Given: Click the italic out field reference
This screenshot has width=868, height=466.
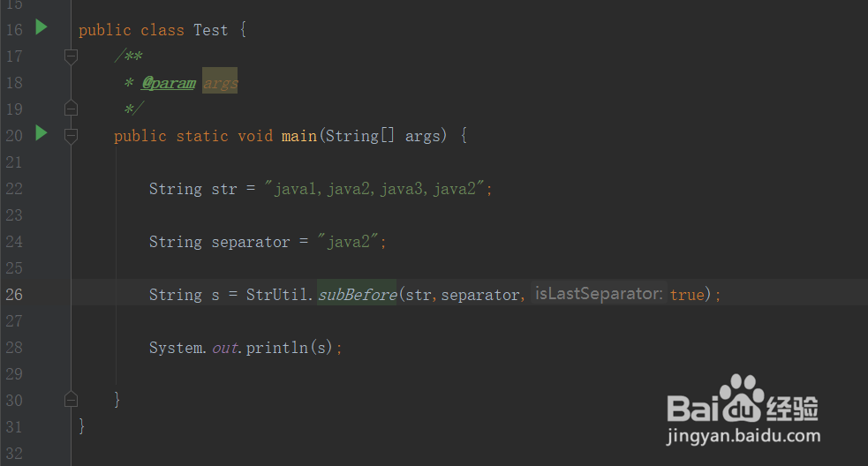Looking at the screenshot, I should pos(224,348).
